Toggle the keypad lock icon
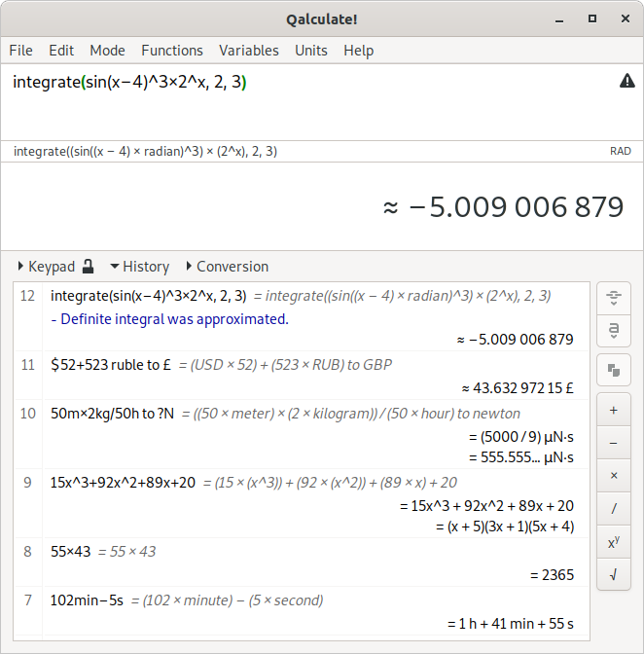This screenshot has height=654, width=644. [89, 266]
